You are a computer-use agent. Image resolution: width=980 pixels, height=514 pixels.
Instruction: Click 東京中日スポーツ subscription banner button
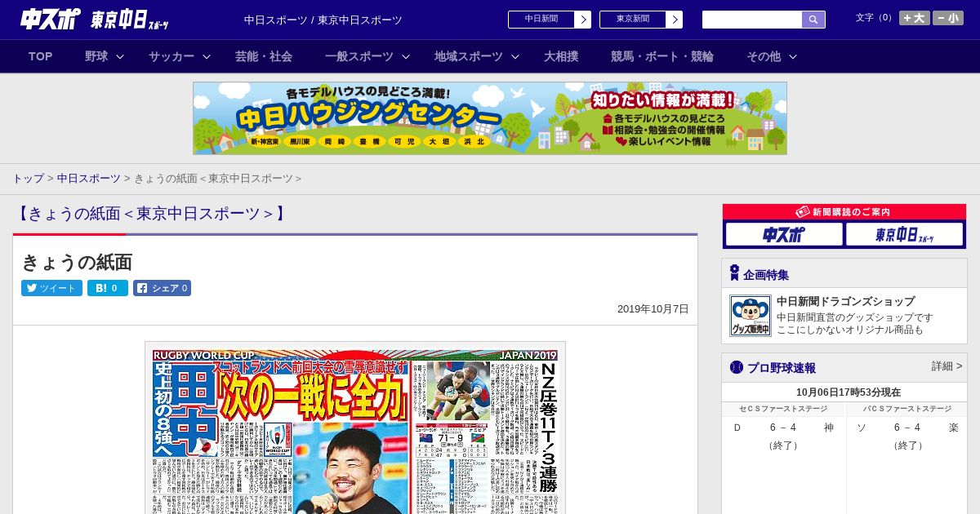pos(905,235)
